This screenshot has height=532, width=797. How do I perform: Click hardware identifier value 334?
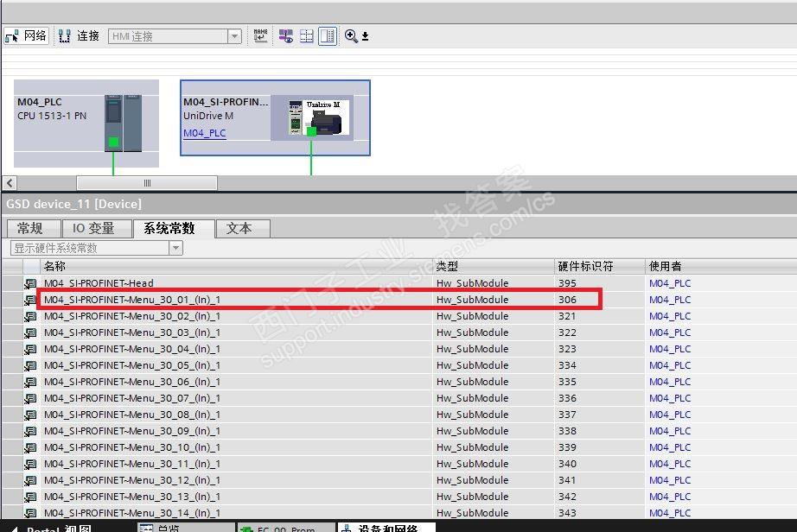(567, 365)
